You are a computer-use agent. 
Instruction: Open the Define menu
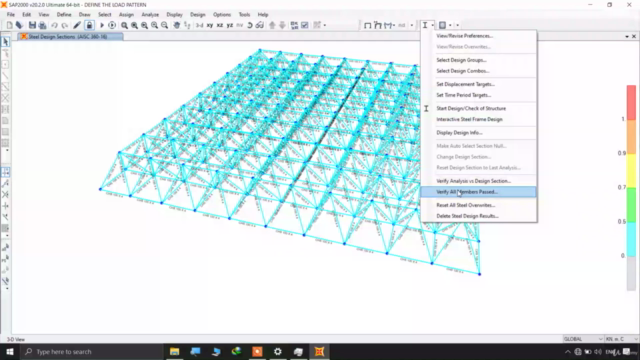click(64, 14)
